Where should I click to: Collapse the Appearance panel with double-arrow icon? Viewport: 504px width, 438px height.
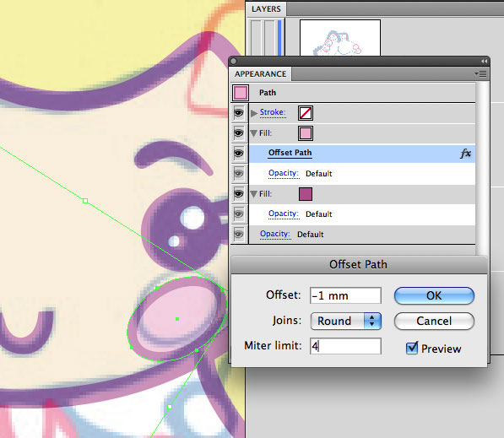(484, 61)
